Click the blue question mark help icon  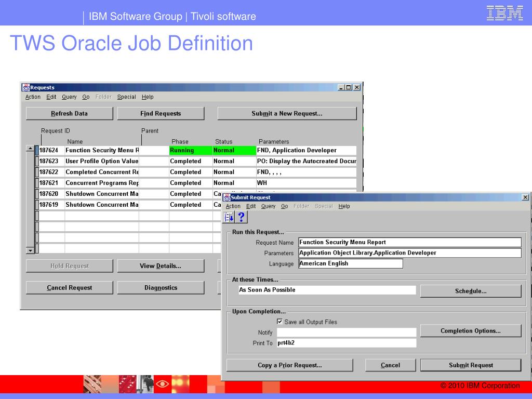point(241,217)
